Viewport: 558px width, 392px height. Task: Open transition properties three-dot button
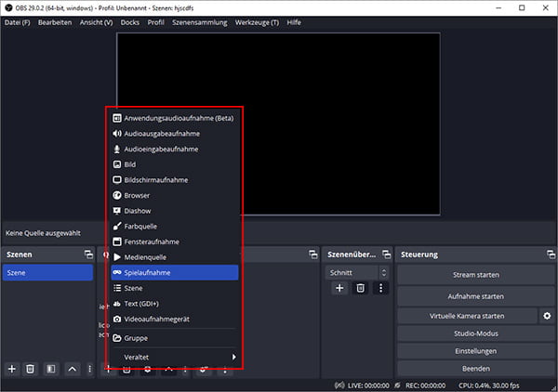(x=380, y=288)
